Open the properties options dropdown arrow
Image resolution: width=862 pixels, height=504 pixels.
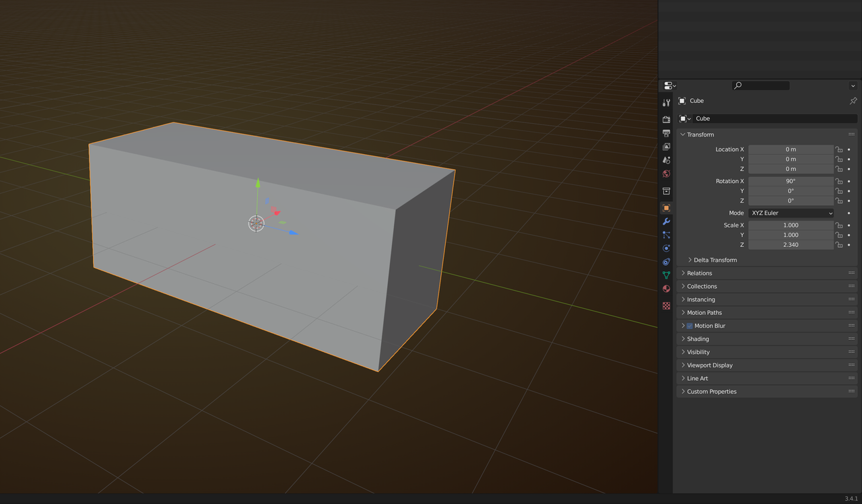[x=853, y=85]
